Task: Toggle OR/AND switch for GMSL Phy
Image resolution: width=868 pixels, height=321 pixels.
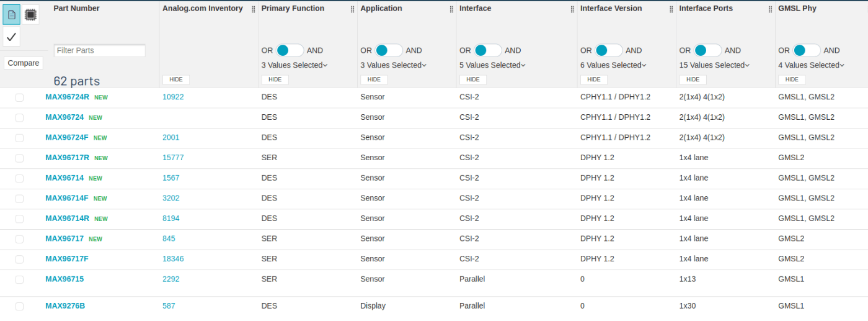Action: (x=807, y=50)
